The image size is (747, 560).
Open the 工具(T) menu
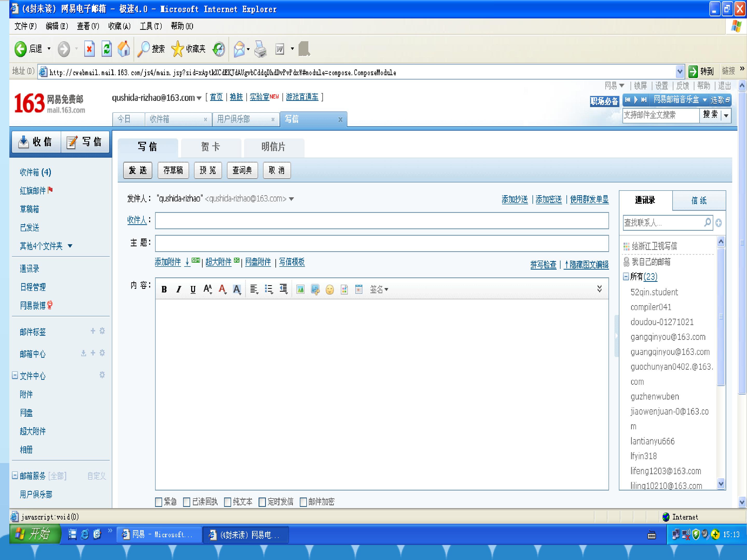coord(151,26)
